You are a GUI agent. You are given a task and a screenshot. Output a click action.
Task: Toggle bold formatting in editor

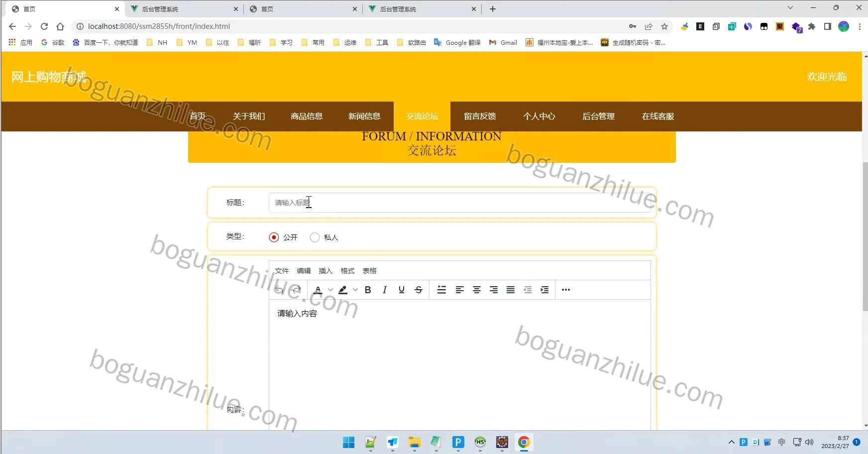[x=368, y=290]
